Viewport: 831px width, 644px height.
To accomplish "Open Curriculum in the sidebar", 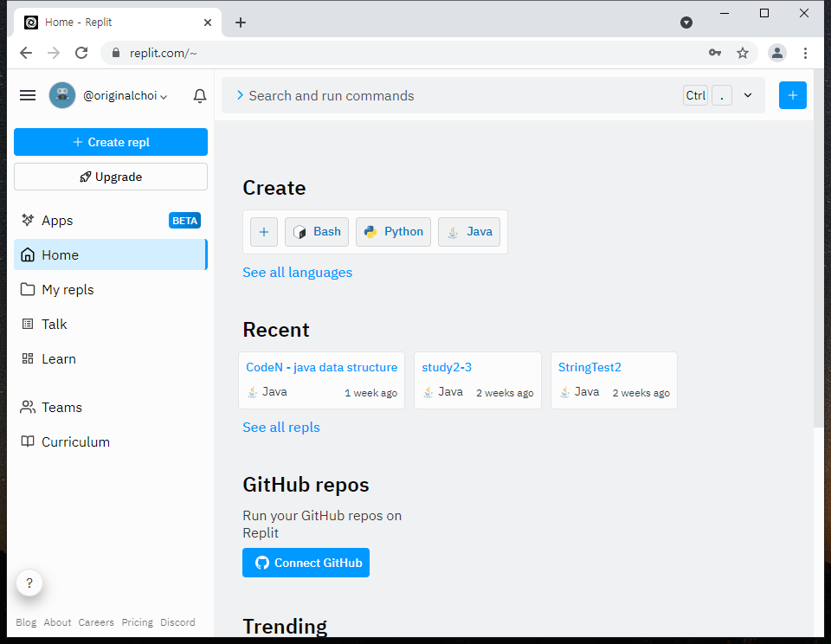I will tap(111, 442).
